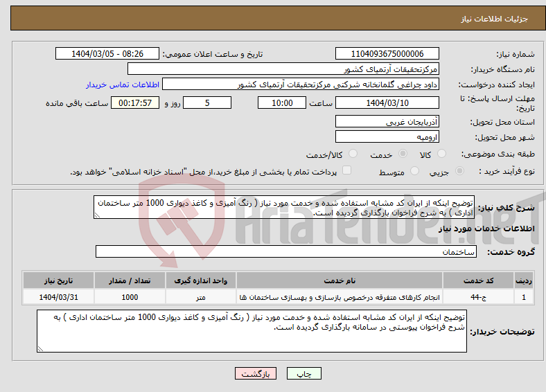This screenshot has height=392, width=546.
Task: Click the بازگشت (back) button
Action: 256,373
